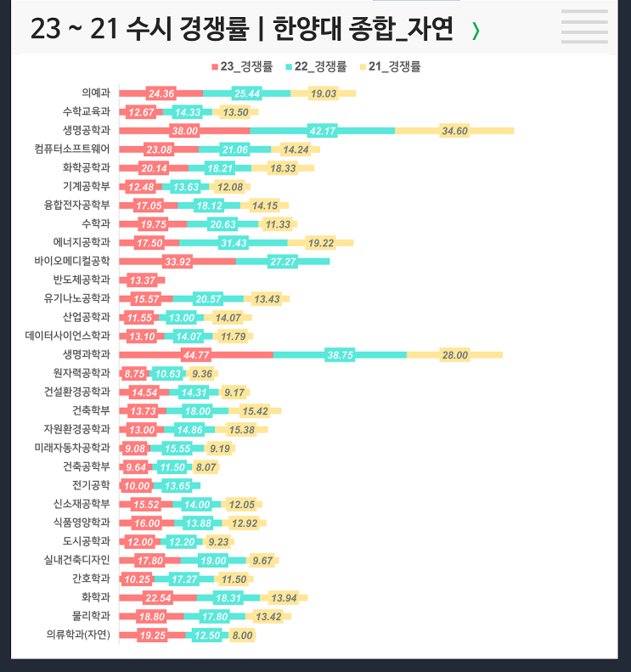This screenshot has height=672, width=631.
Task: Toggle the 22_경쟁률 legend series
Action: tap(316, 66)
